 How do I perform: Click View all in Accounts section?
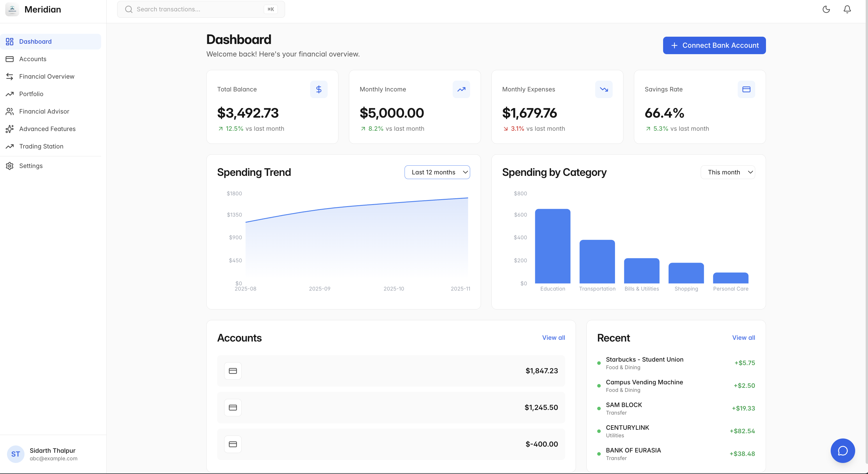pos(553,337)
